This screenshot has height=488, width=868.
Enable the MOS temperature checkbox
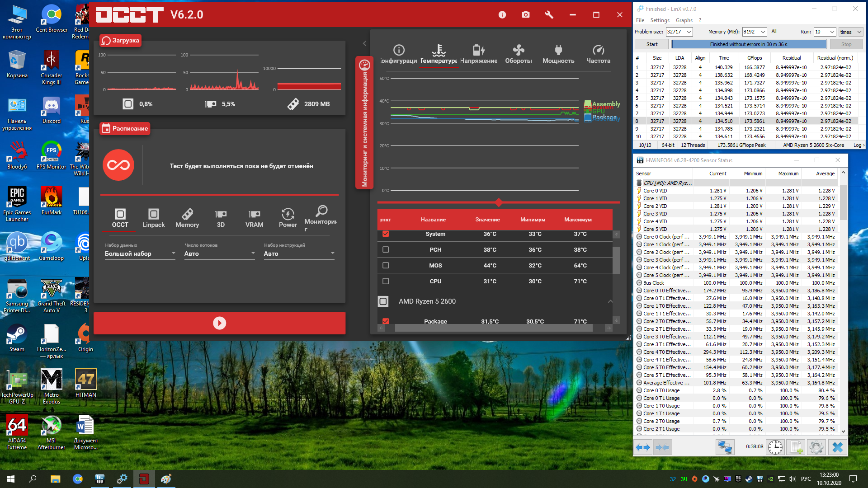386,265
